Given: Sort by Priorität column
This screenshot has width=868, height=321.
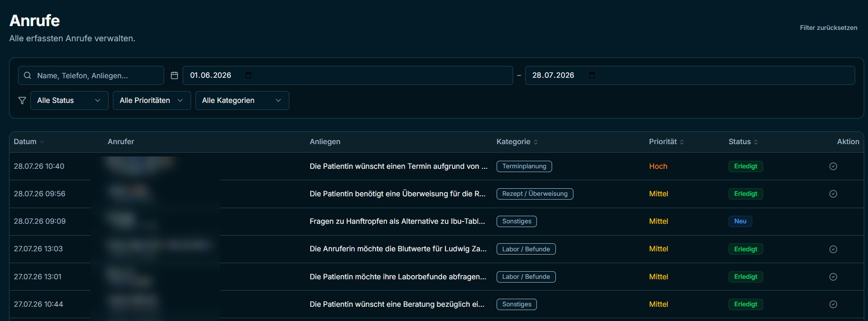Looking at the screenshot, I should pos(682,142).
